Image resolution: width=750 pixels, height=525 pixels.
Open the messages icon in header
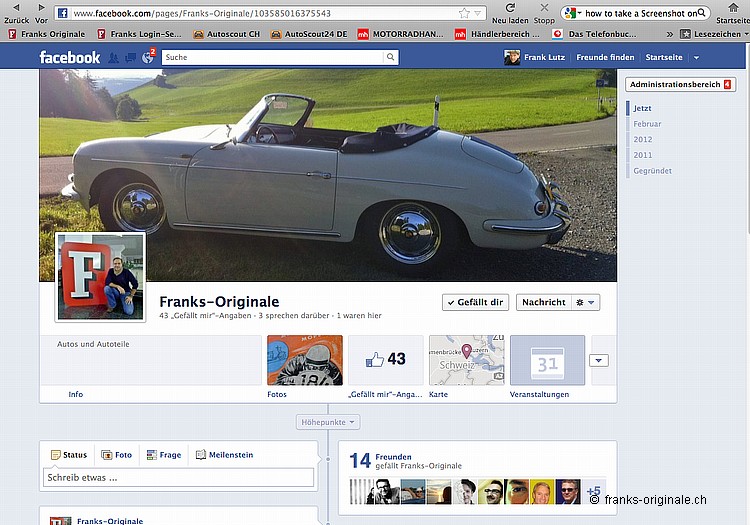coord(130,57)
